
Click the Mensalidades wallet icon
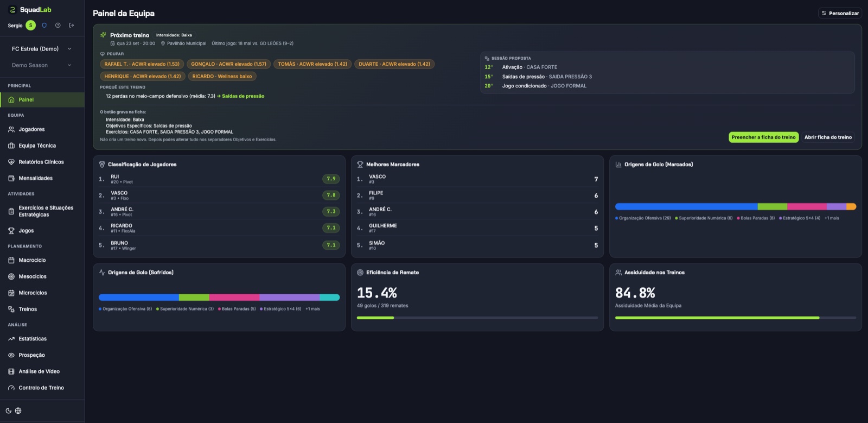[11, 178]
